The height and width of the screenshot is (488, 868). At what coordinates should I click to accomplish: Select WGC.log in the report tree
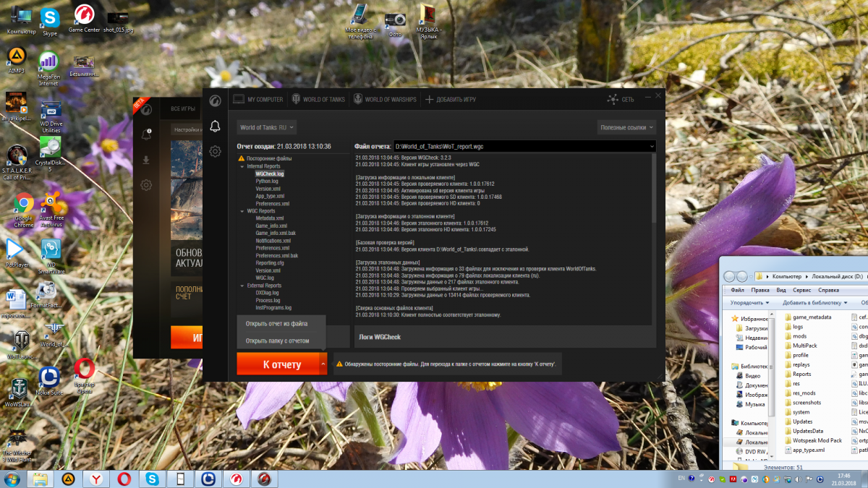pos(265,278)
